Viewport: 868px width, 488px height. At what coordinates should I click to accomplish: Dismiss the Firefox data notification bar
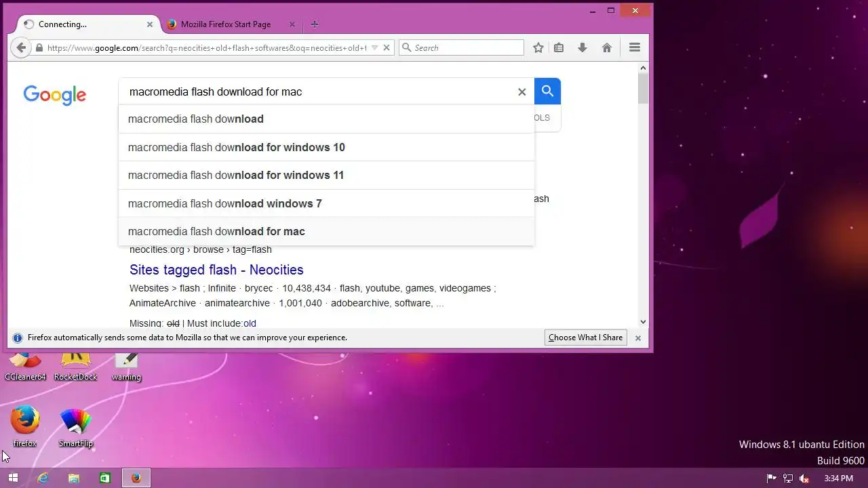(638, 338)
